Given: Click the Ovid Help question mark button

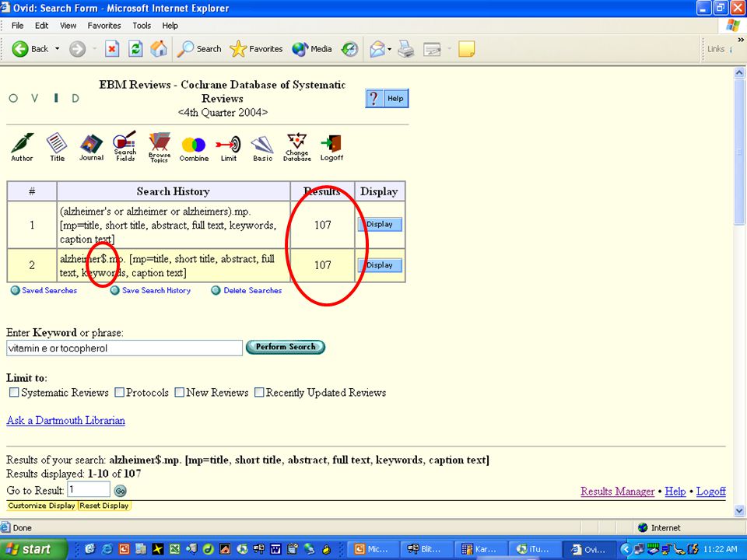Looking at the screenshot, I should [x=387, y=98].
